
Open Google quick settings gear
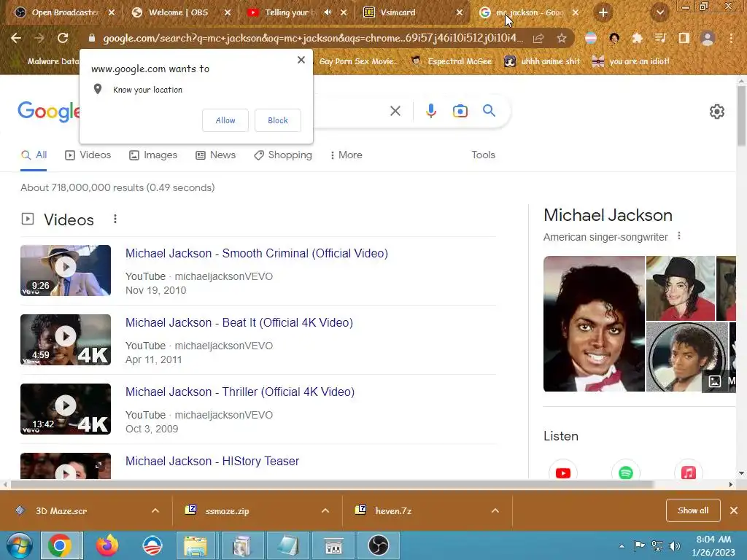[x=716, y=112]
